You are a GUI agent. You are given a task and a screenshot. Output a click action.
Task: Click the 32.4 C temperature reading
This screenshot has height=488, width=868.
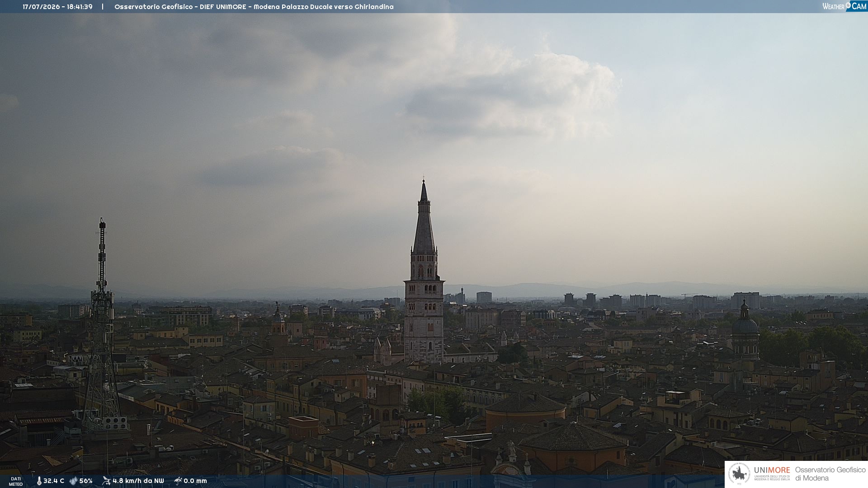(54, 481)
